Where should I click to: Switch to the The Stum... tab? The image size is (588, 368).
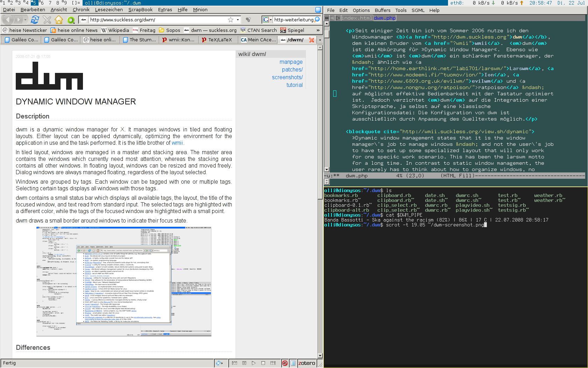tap(140, 40)
